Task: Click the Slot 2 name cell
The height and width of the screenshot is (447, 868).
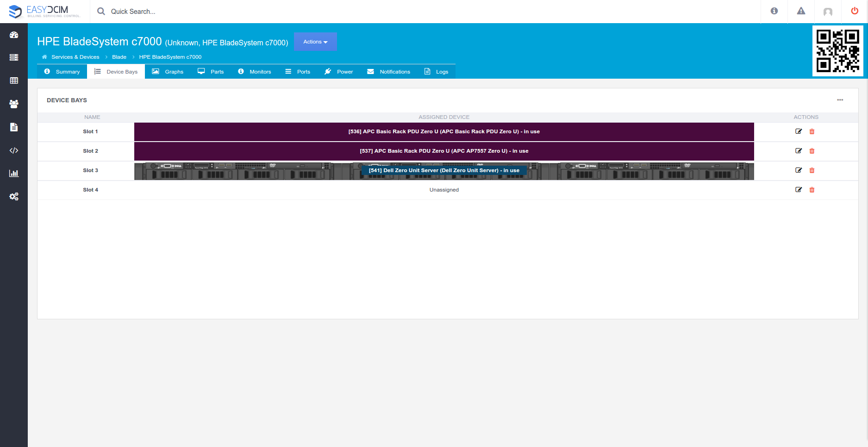Action: (x=90, y=151)
